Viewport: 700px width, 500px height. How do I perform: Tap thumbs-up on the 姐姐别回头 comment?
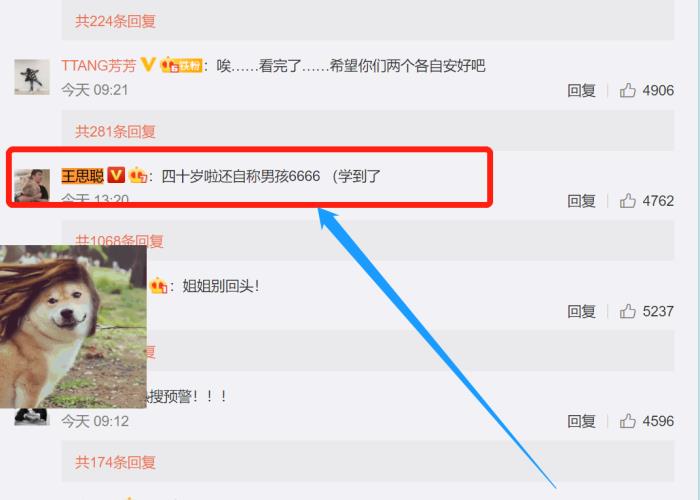coord(627,311)
